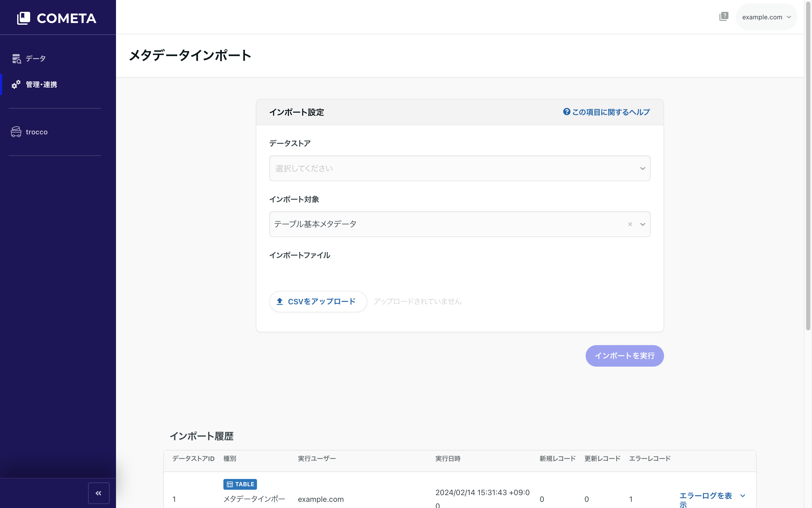This screenshot has width=812, height=508.
Task: Click the アップロードされていません status text
Action: point(417,301)
